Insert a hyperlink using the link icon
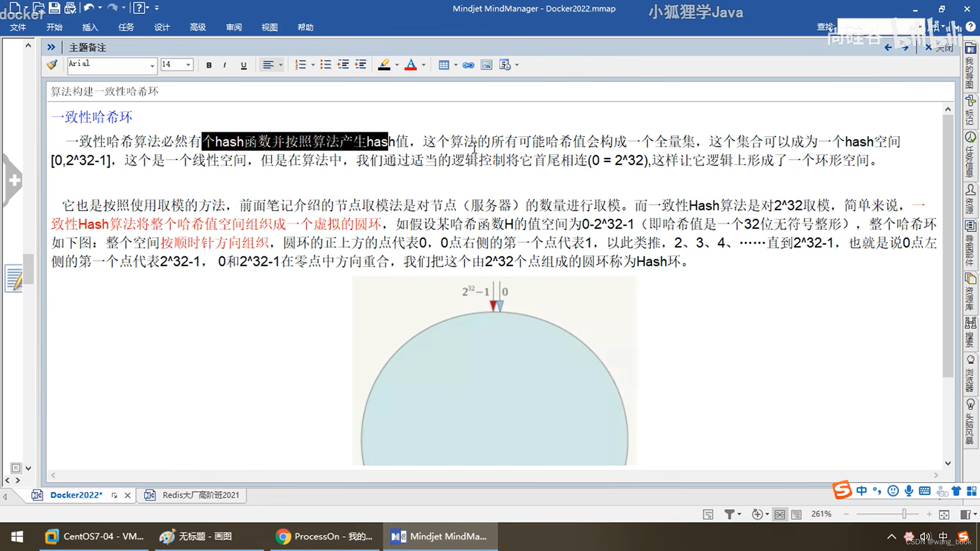 click(x=468, y=65)
